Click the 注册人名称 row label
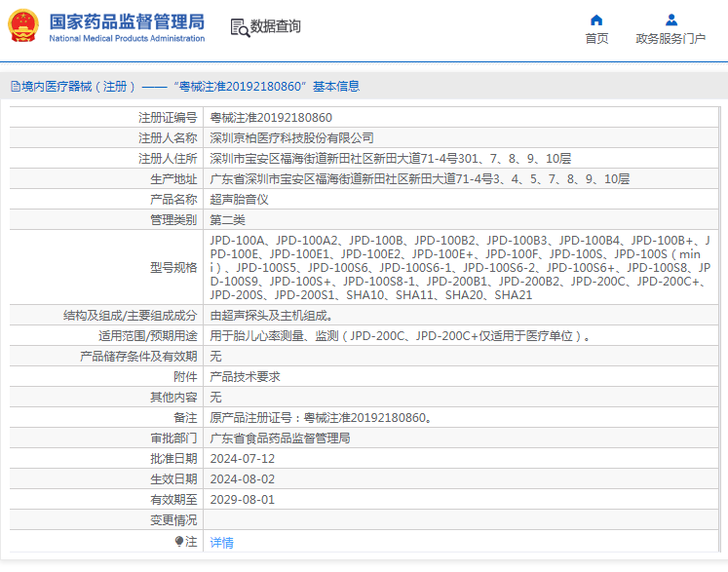Viewport: 728px width, 572px height. click(x=168, y=138)
